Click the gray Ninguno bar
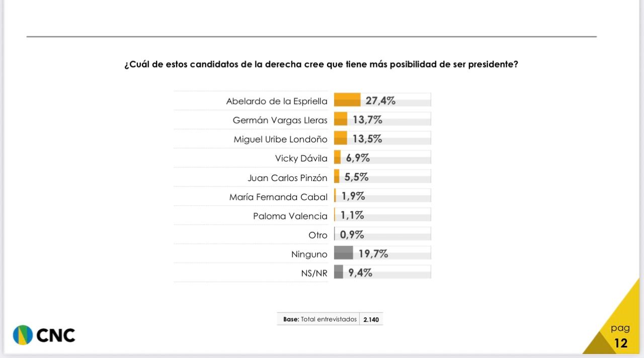The image size is (644, 358). 344,253
